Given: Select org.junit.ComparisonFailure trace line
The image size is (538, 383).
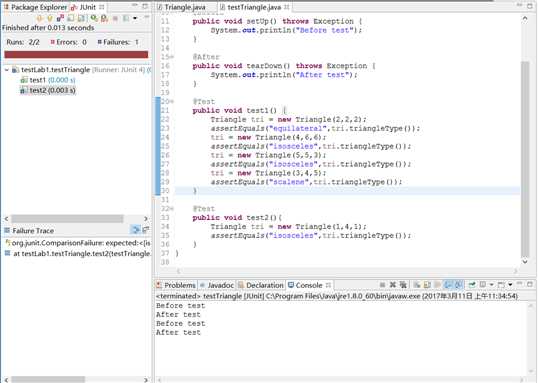Looking at the screenshot, I should [x=78, y=243].
